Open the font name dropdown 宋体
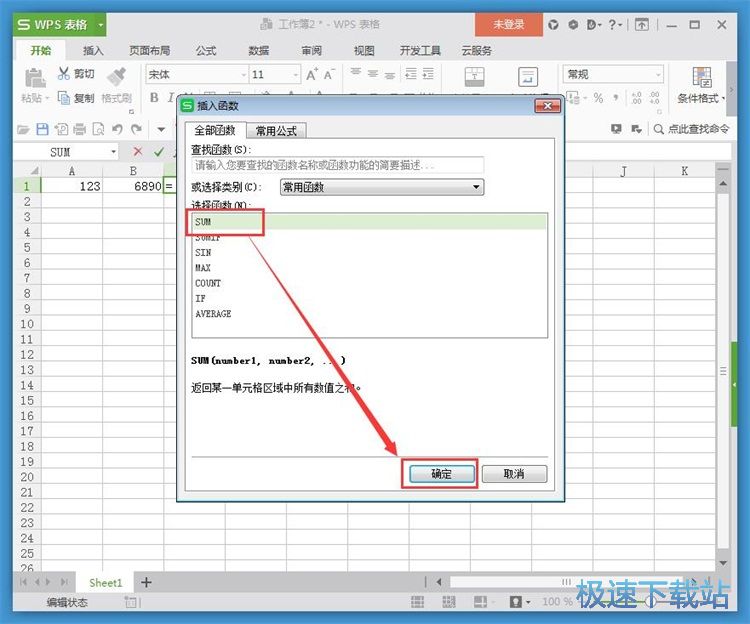Viewport: 750px width, 624px height. pyautogui.click(x=243, y=75)
